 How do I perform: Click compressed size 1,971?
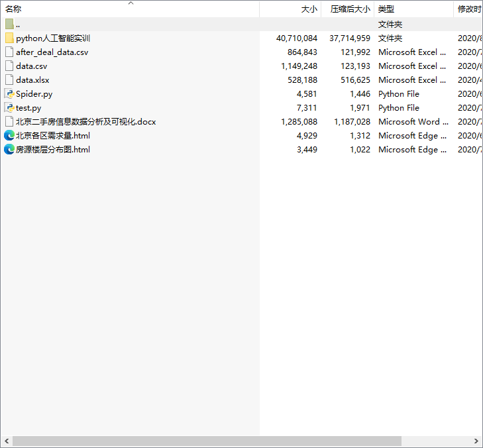(x=360, y=107)
